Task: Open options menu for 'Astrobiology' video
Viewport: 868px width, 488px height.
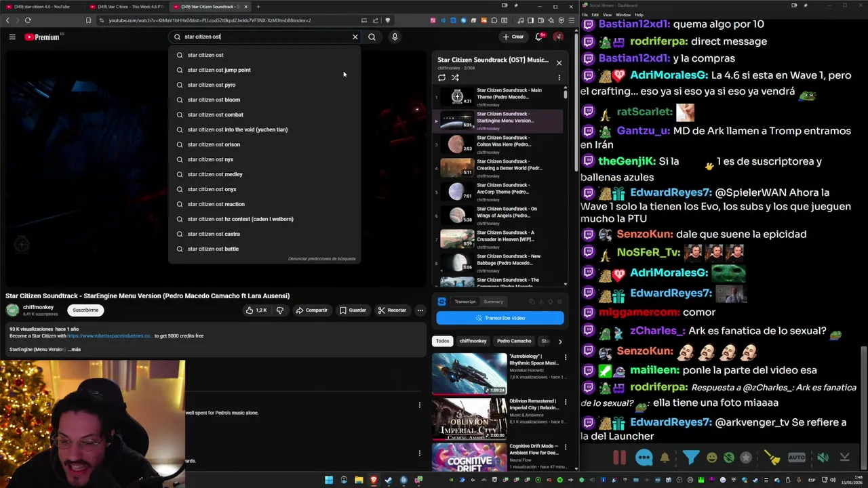Action: [565, 357]
